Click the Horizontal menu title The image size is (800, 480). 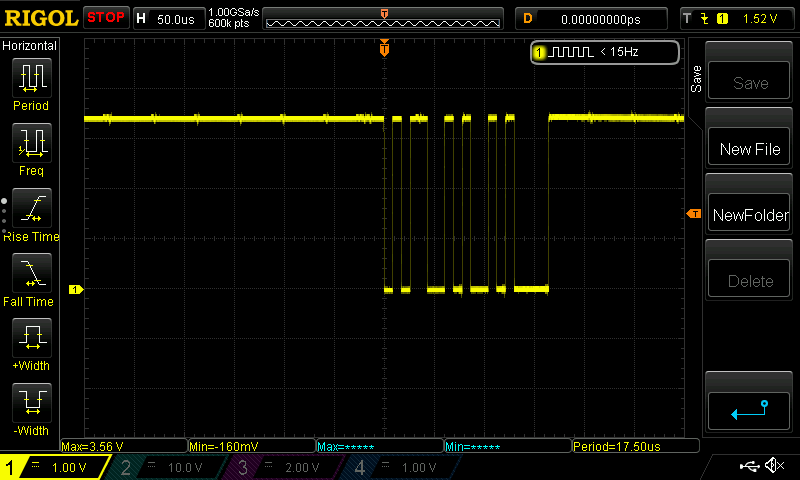[30, 45]
